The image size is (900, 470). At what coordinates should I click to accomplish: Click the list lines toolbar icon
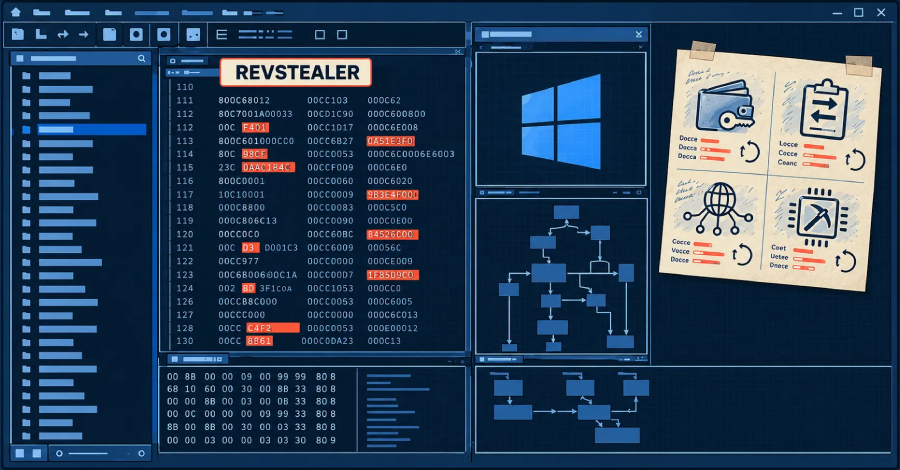tap(222, 35)
